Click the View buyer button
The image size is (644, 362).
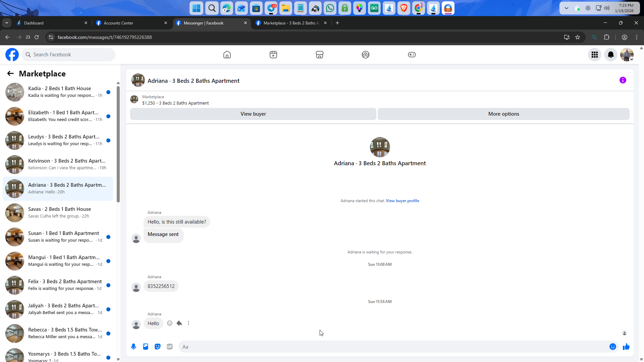[x=253, y=114]
